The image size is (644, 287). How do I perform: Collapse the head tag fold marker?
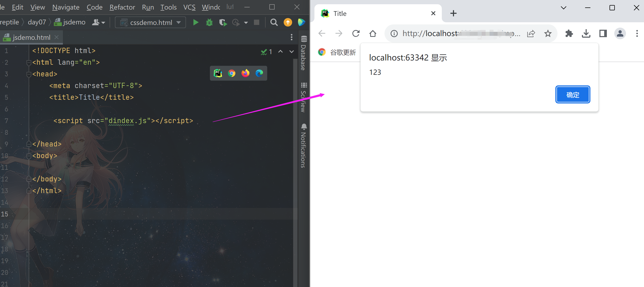(x=29, y=74)
